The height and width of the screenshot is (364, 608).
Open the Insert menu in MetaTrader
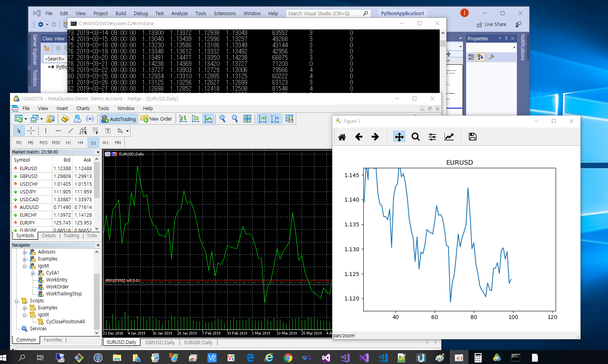click(62, 109)
